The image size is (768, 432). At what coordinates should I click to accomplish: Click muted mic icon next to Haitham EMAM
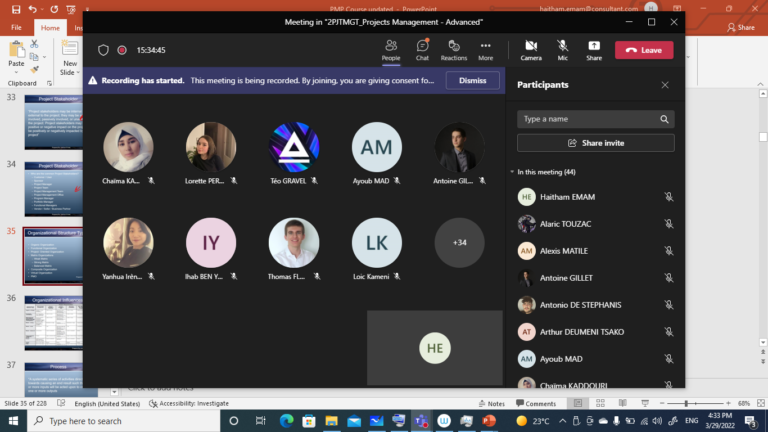[669, 197]
